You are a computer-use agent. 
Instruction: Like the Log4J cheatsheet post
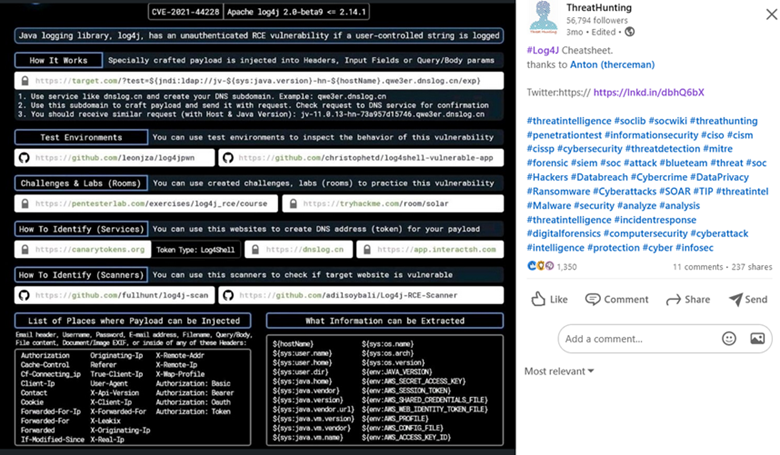coord(548,299)
